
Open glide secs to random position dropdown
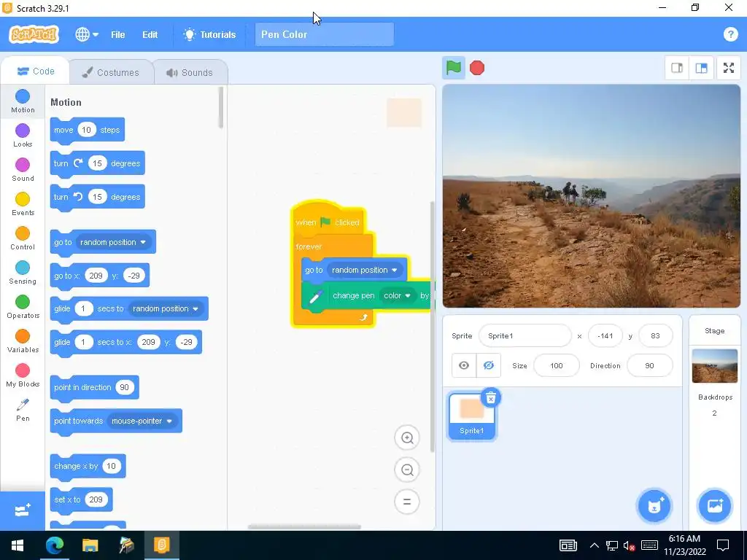click(x=166, y=308)
